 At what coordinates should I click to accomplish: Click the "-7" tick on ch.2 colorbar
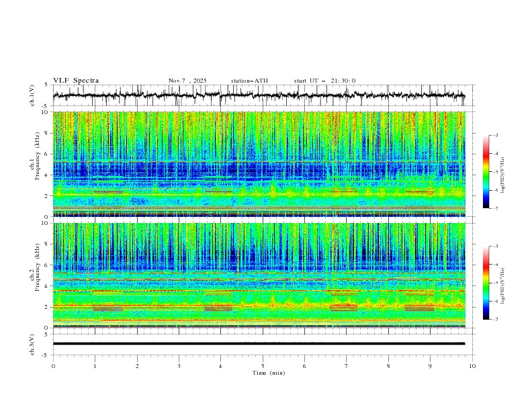(x=496, y=320)
